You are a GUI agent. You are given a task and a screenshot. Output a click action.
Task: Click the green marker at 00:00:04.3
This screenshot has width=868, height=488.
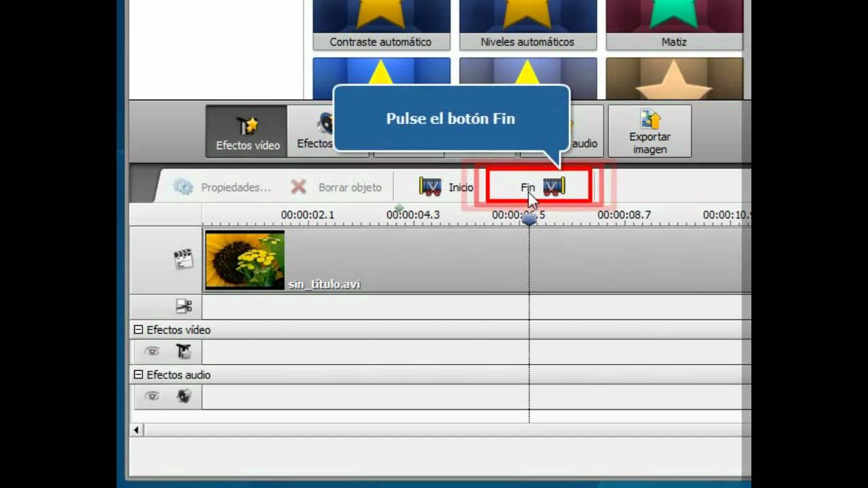click(399, 207)
